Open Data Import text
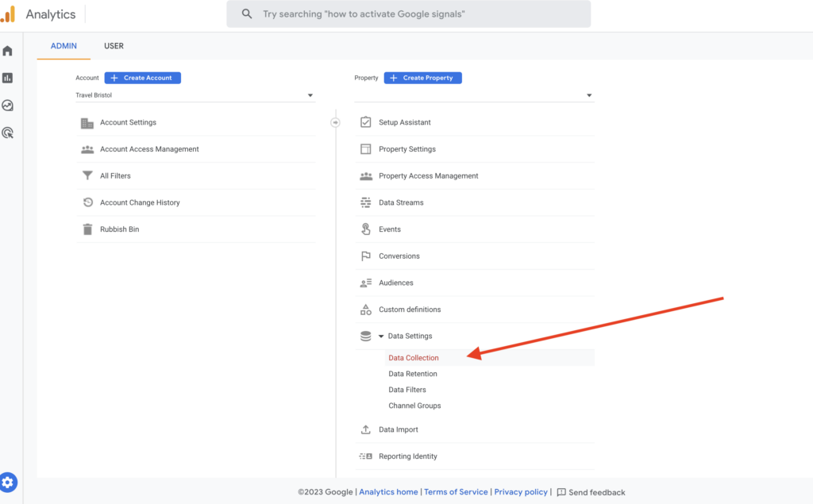813x504 pixels. (x=399, y=429)
